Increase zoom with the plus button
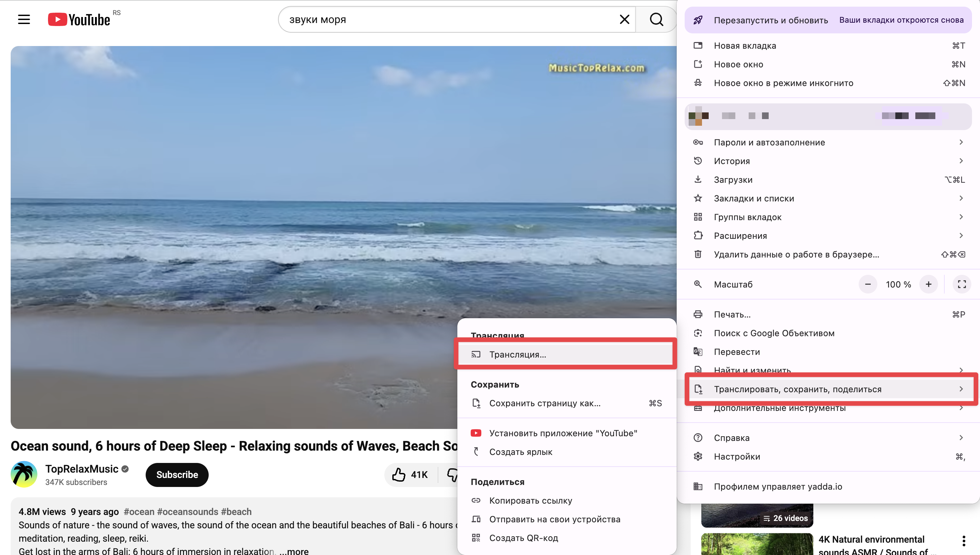The width and height of the screenshot is (980, 555). click(928, 285)
